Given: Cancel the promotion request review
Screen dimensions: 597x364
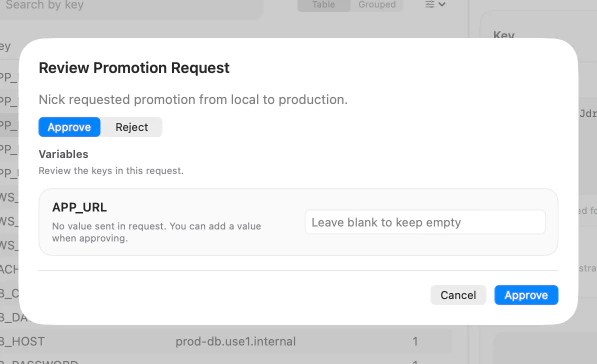Looking at the screenshot, I should (x=458, y=295).
